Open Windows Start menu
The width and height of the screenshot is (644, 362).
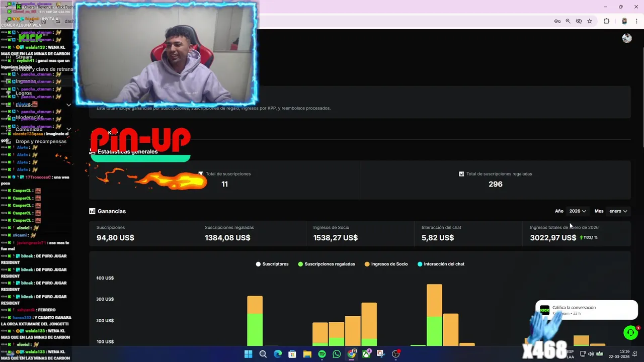coord(248,354)
